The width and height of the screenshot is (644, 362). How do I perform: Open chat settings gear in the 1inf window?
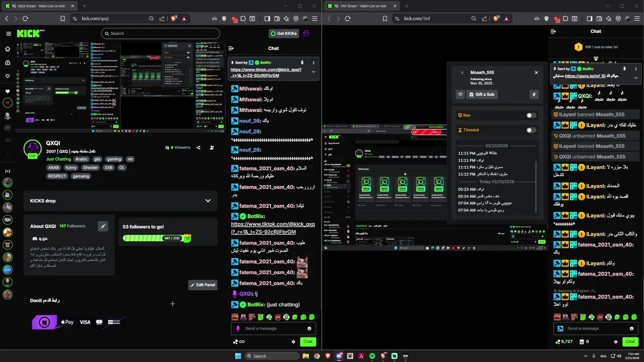coord(615,342)
